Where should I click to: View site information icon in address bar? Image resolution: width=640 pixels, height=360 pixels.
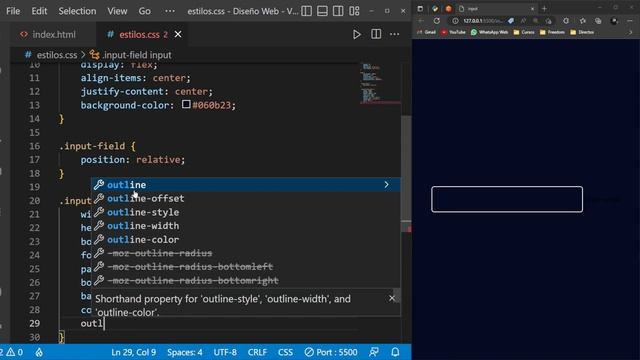455,21
